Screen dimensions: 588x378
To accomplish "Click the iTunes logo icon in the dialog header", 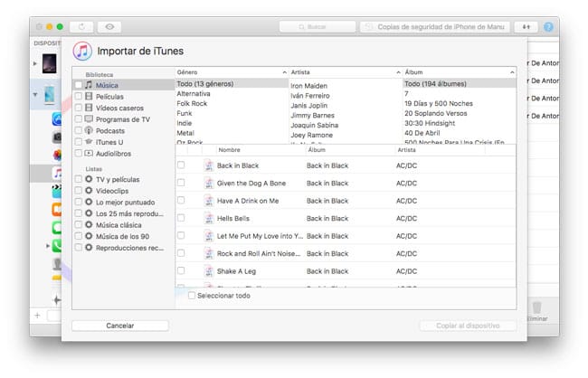I will (x=82, y=52).
